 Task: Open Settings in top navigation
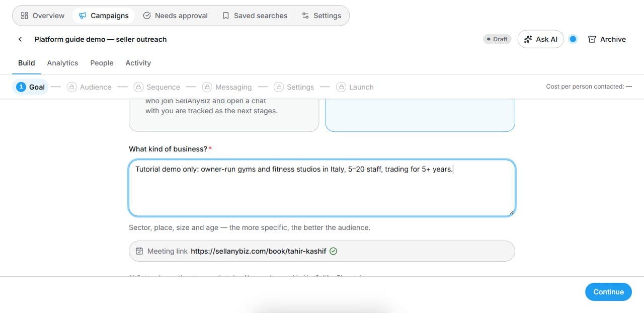321,16
